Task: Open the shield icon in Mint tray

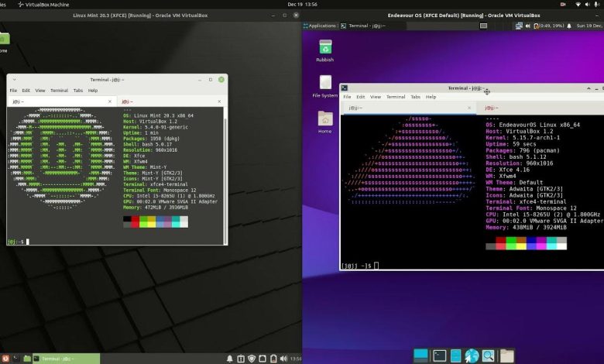Action: [252, 359]
